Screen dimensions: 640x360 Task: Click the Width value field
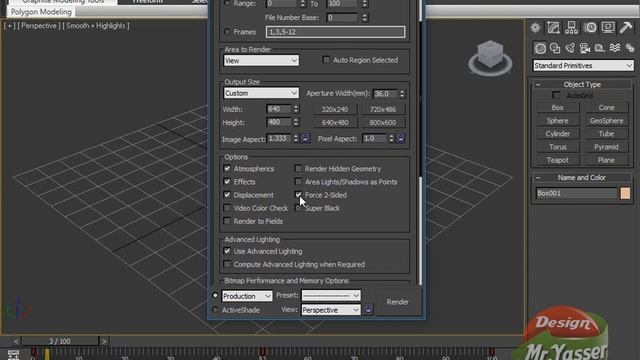pyautogui.click(x=279, y=109)
